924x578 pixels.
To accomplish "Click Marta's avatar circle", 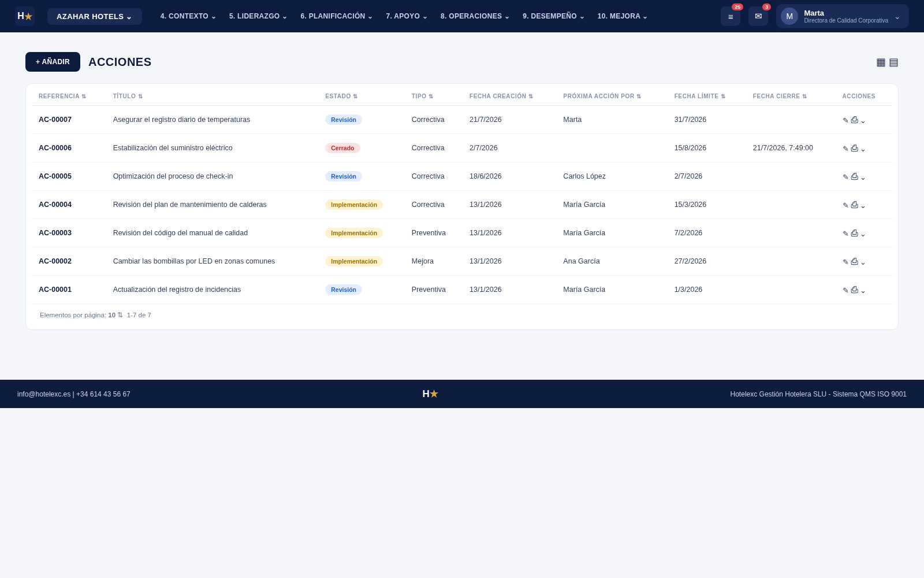I will click(x=789, y=16).
